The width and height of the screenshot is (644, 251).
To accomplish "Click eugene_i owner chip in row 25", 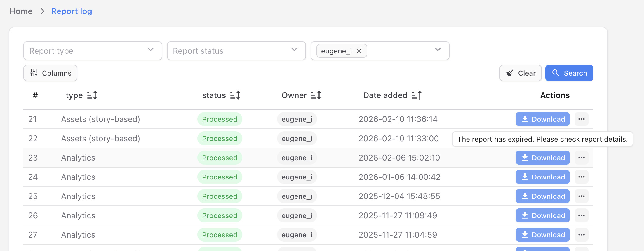I will [297, 196].
